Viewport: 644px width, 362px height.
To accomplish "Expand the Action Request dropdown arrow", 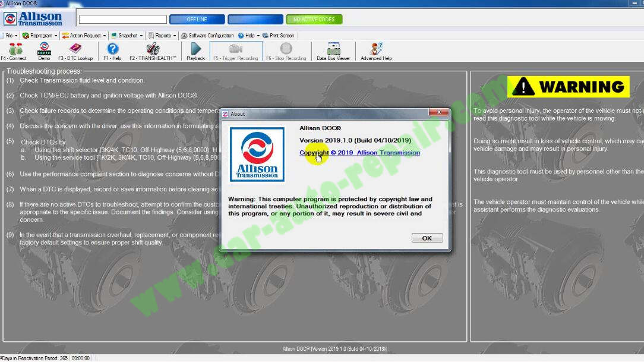I will [105, 36].
